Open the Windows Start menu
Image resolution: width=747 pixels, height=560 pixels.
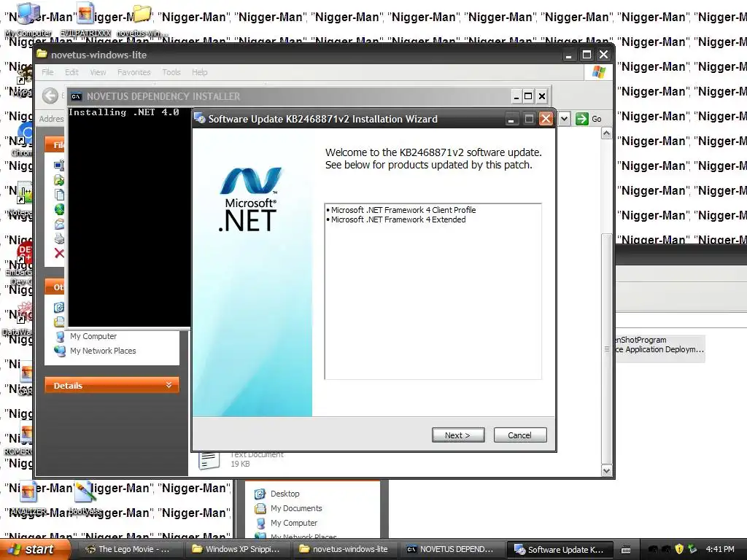34,549
